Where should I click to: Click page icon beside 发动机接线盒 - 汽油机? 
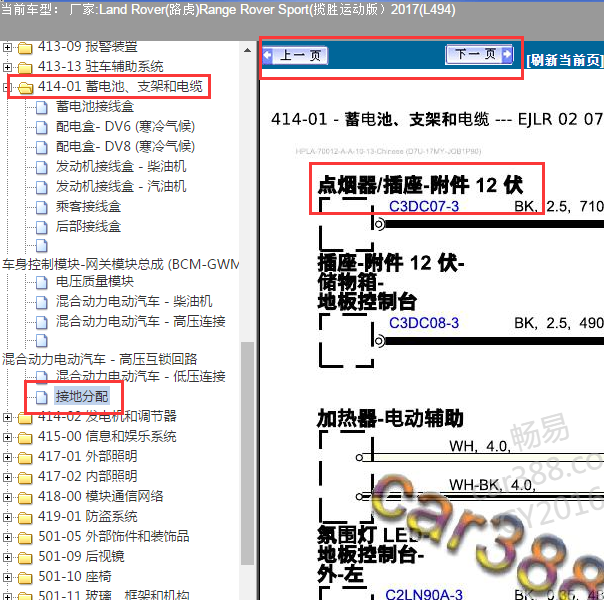42,188
